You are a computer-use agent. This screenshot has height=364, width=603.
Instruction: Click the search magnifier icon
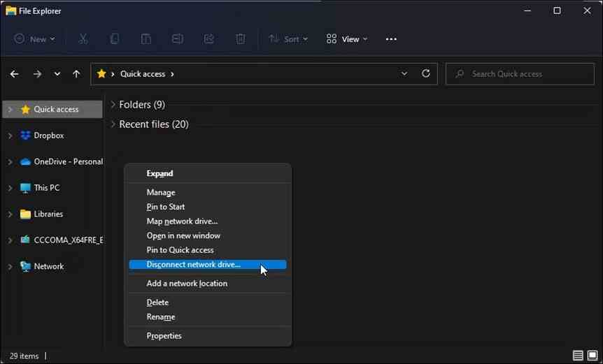(460, 74)
